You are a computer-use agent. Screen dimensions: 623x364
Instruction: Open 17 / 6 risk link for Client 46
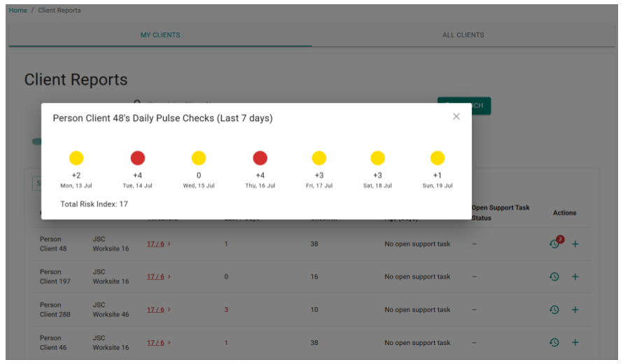155,342
